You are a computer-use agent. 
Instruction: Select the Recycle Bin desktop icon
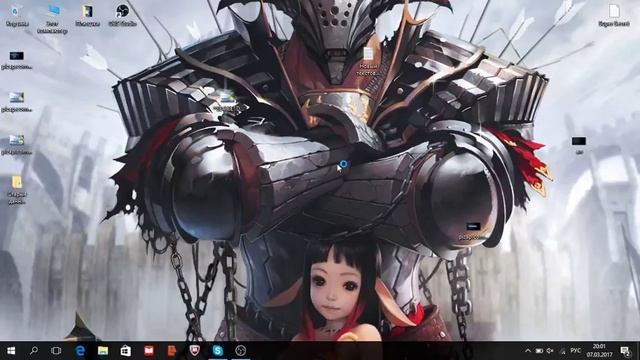[x=16, y=16]
